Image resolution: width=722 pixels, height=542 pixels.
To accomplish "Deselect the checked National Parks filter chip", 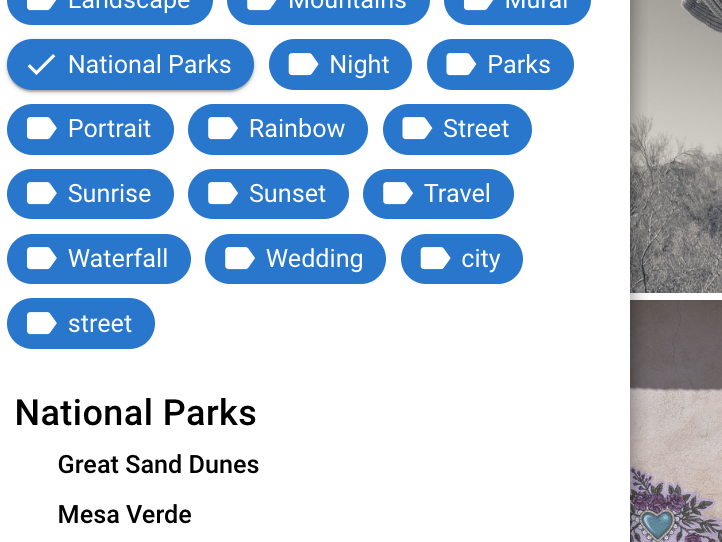I will point(130,65).
